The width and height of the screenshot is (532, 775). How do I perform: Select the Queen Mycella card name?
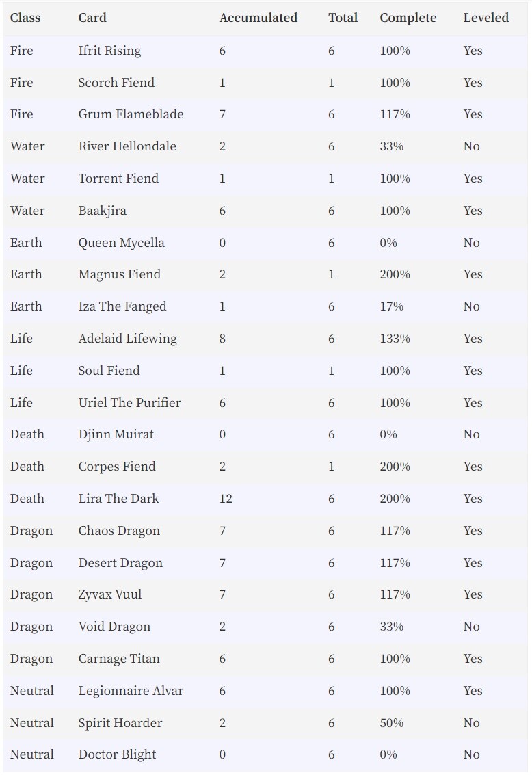click(121, 244)
